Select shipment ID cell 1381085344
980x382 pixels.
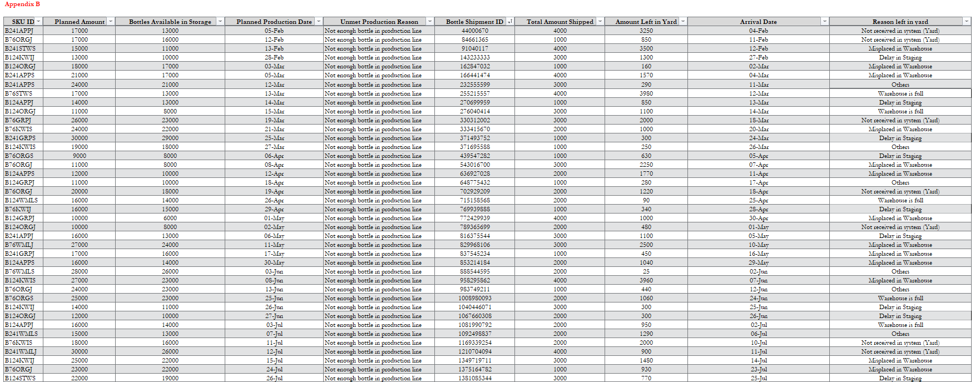click(x=474, y=378)
